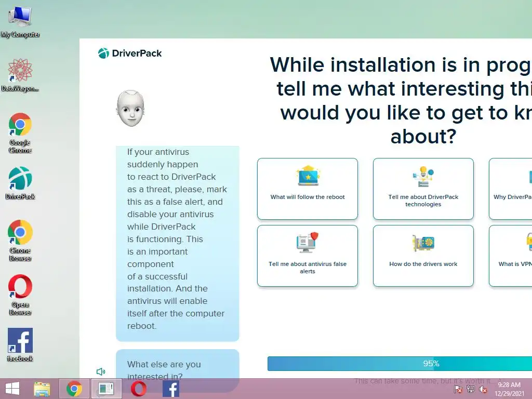
Task: Click the 95% installation progress bar
Action: click(x=400, y=363)
